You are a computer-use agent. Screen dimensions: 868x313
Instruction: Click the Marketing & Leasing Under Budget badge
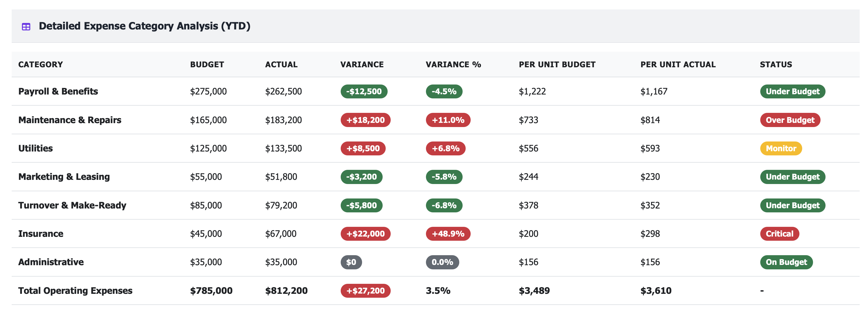tap(792, 177)
